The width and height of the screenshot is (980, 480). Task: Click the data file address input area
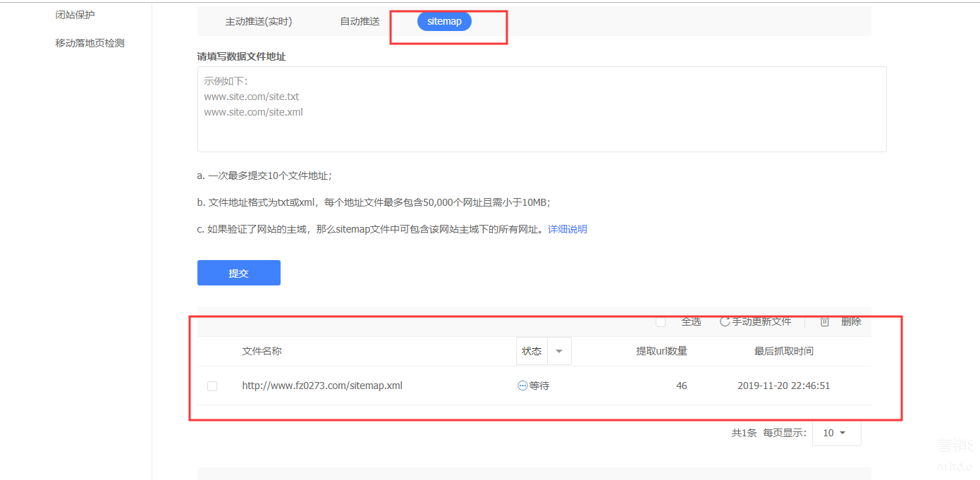[541, 109]
